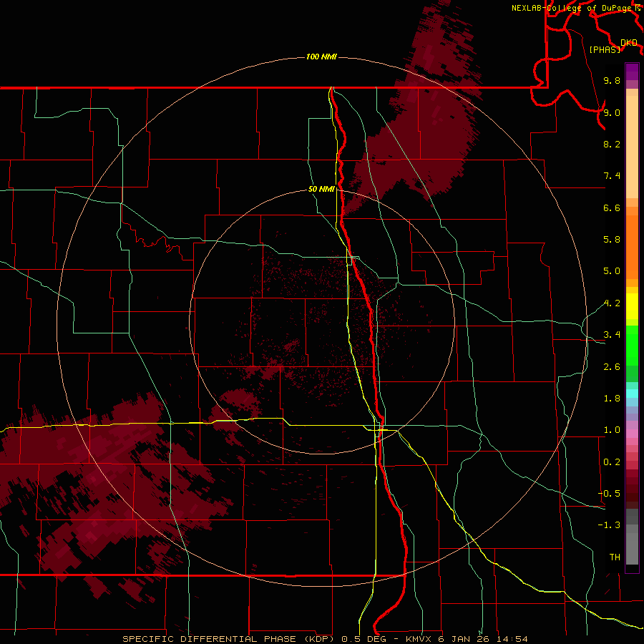Viewport: 644px width, 644px height.
Task: Click the orange color bar segment
Action: [632, 248]
